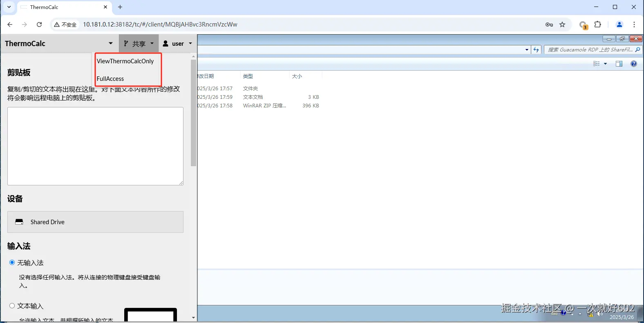Select the WinRAR ZIP 396 KB file row
Viewport: 644px width, 323px height.
(x=259, y=106)
